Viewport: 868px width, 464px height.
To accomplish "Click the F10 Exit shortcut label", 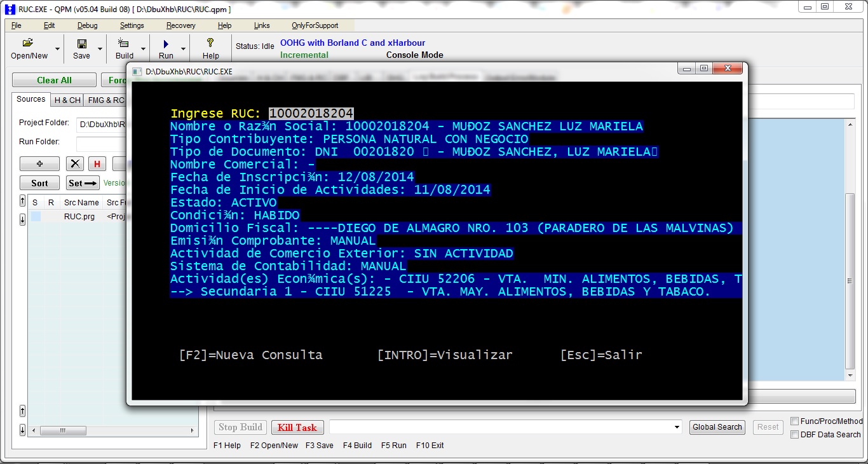I will [x=430, y=446].
